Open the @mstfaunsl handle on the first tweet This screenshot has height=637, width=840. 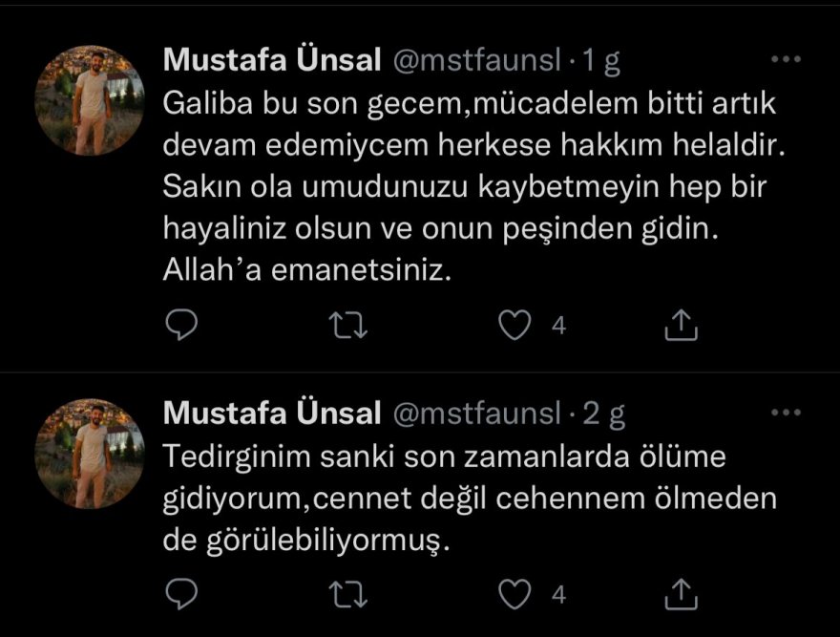click(476, 61)
